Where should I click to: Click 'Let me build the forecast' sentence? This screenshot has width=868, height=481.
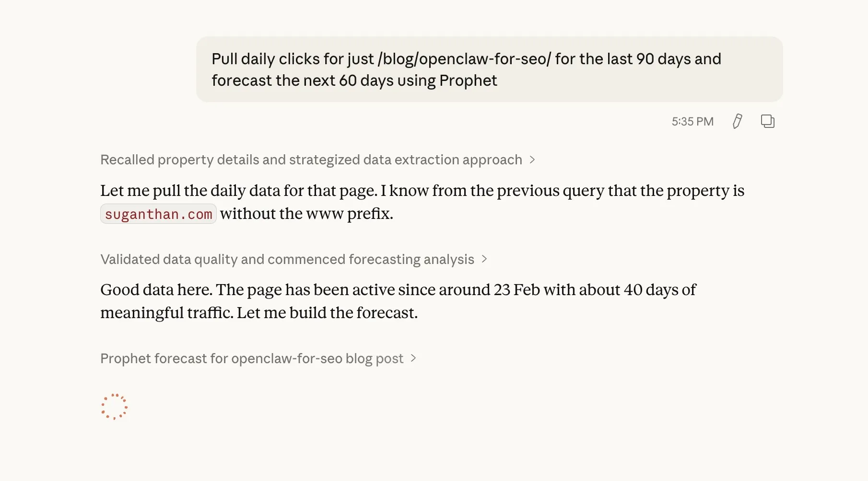(327, 313)
